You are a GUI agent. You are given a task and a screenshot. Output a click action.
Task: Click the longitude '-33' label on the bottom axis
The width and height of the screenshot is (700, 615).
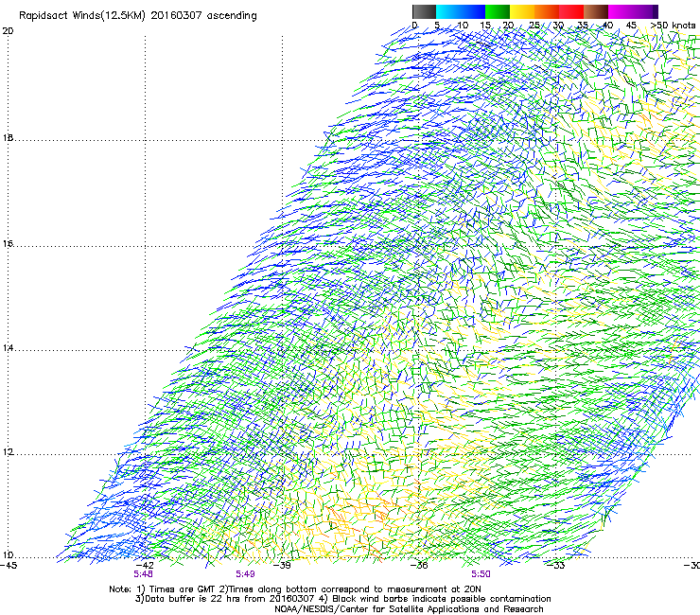[556, 566]
